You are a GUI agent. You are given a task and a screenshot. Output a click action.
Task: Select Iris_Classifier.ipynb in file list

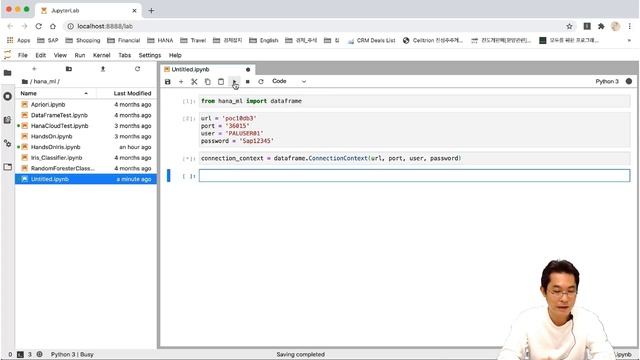point(86,158)
